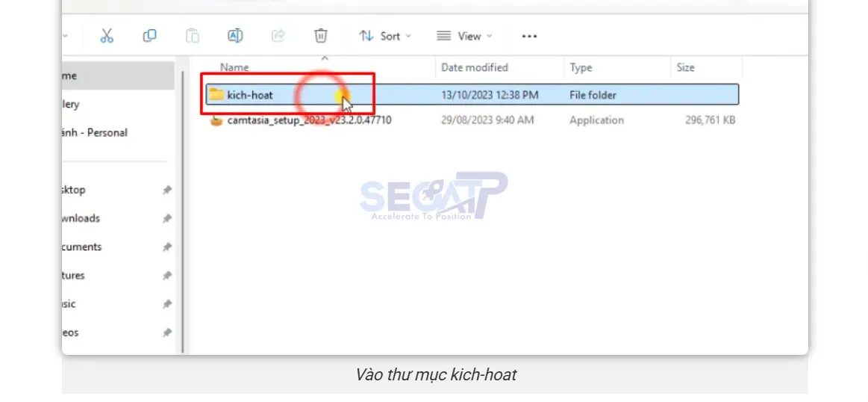The height and width of the screenshot is (402, 868).
Task: Sort by the Name column header
Action: point(234,67)
